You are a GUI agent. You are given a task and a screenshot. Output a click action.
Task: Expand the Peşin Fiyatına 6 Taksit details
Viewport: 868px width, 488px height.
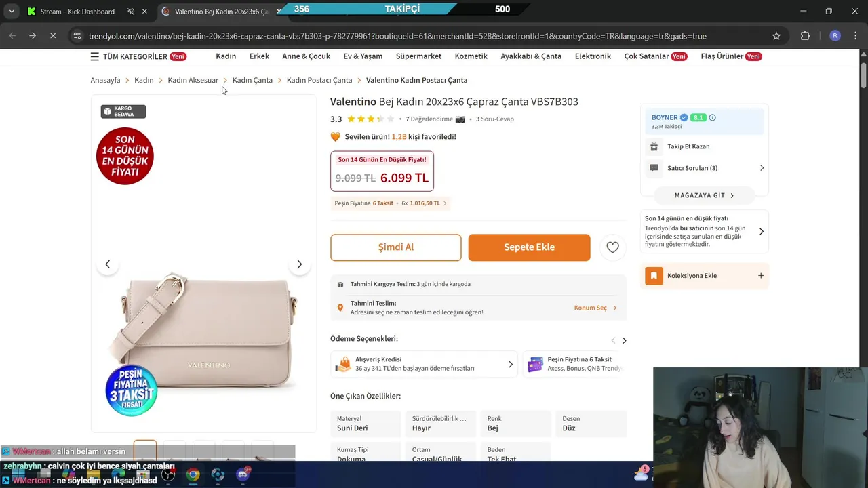pyautogui.click(x=390, y=203)
